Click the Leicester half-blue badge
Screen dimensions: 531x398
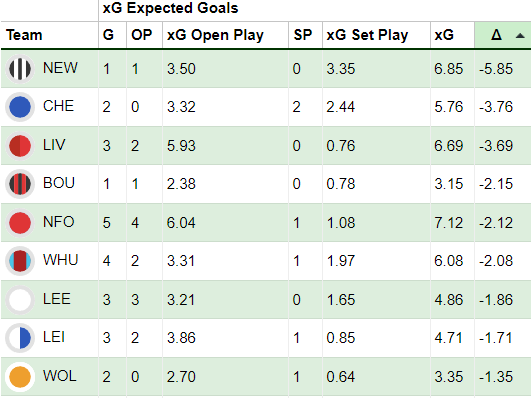click(x=20, y=338)
